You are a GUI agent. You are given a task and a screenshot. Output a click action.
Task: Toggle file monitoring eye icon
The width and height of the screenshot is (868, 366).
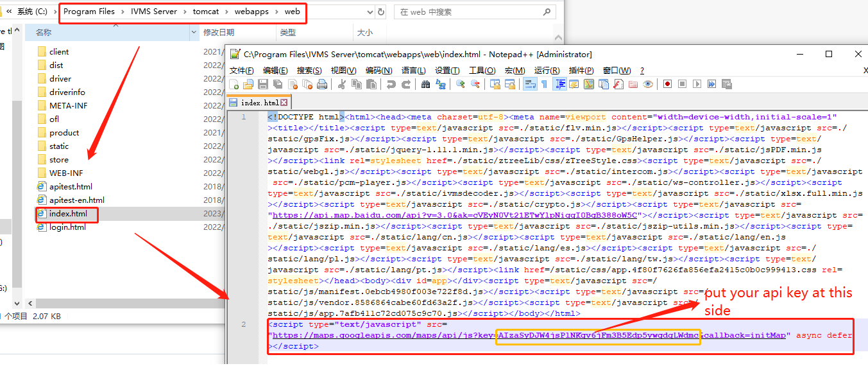tap(647, 84)
